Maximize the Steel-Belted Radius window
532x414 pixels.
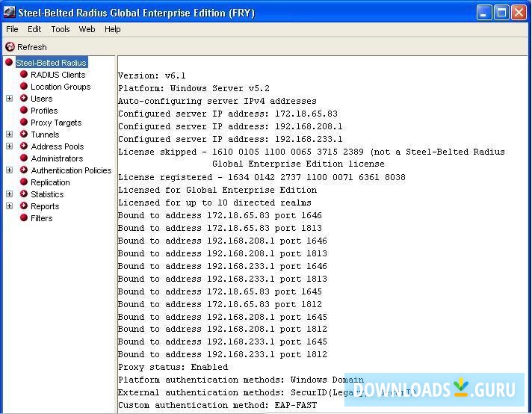[x=501, y=13]
